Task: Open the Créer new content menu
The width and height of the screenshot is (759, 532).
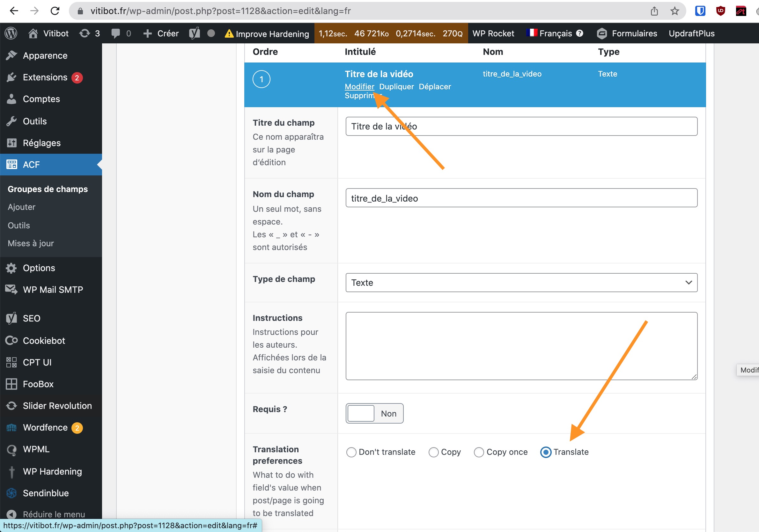Action: [x=161, y=33]
